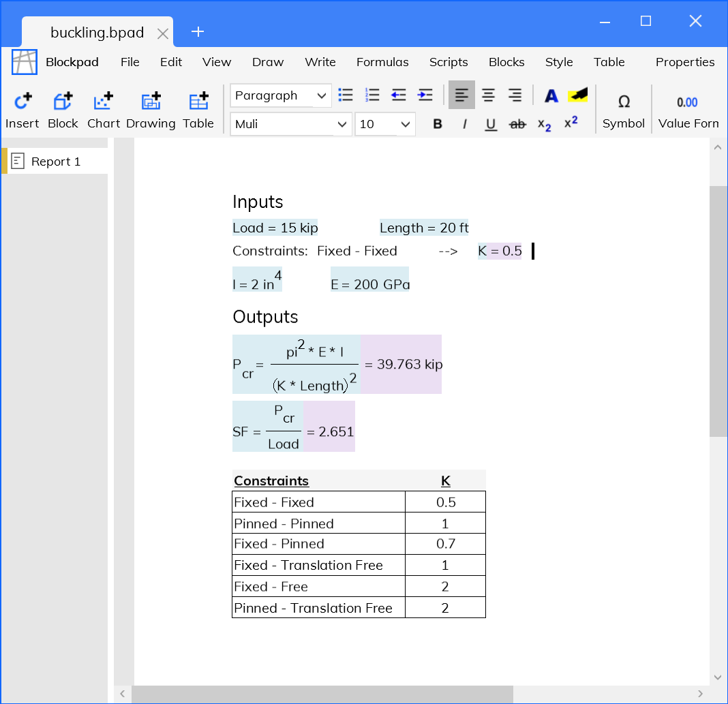Screen dimensions: 728x704
Task: Toggle bold text formatting
Action: [438, 124]
